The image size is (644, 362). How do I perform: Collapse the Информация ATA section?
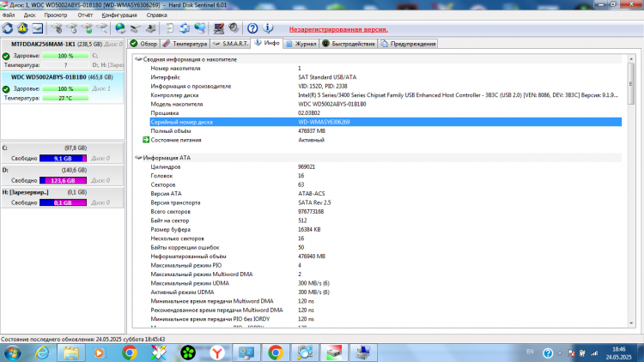click(138, 158)
